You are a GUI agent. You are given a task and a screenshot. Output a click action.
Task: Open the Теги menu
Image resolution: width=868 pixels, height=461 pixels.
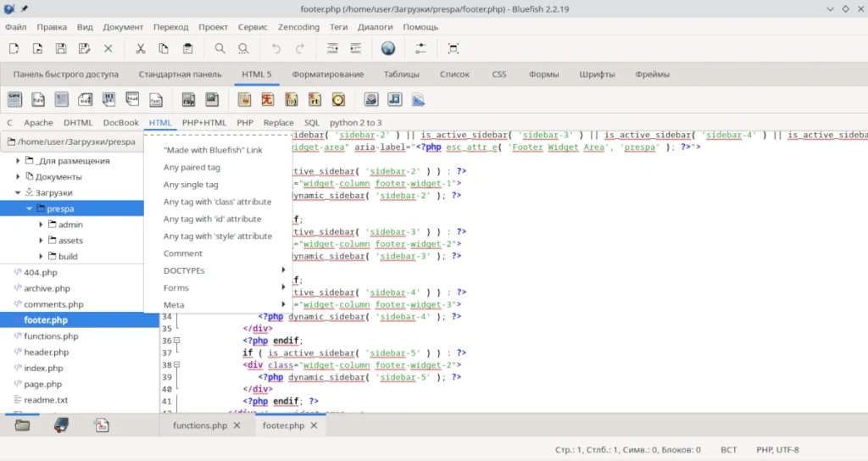pyautogui.click(x=338, y=26)
